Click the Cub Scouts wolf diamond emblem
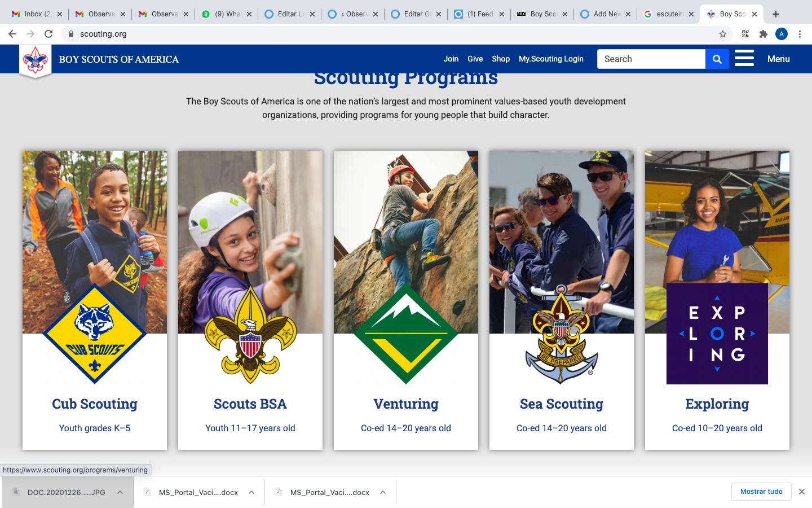Screen dimensions: 812x508 click(95, 334)
